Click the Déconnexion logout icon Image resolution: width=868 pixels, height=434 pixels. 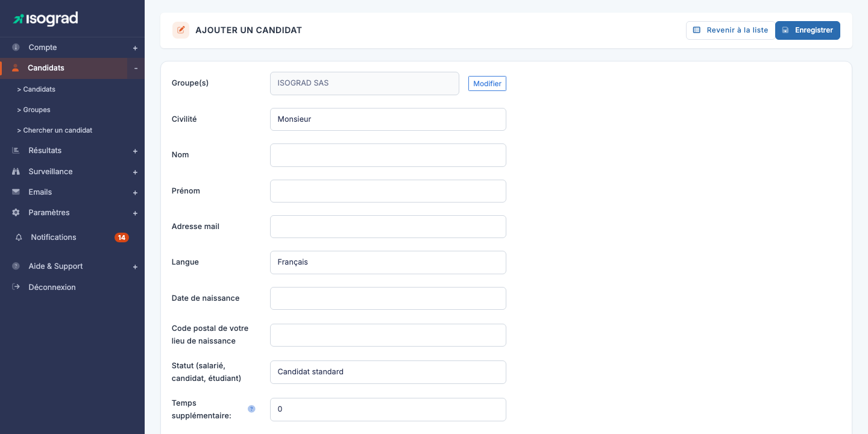[x=16, y=287]
